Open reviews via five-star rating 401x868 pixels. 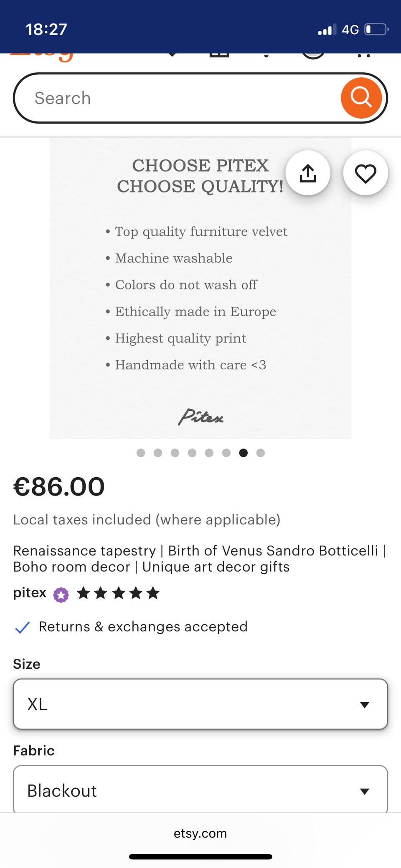(119, 593)
